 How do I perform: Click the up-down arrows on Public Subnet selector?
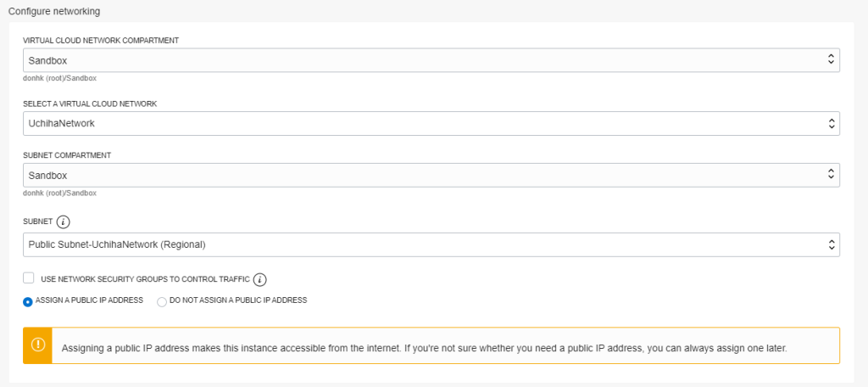pos(831,244)
